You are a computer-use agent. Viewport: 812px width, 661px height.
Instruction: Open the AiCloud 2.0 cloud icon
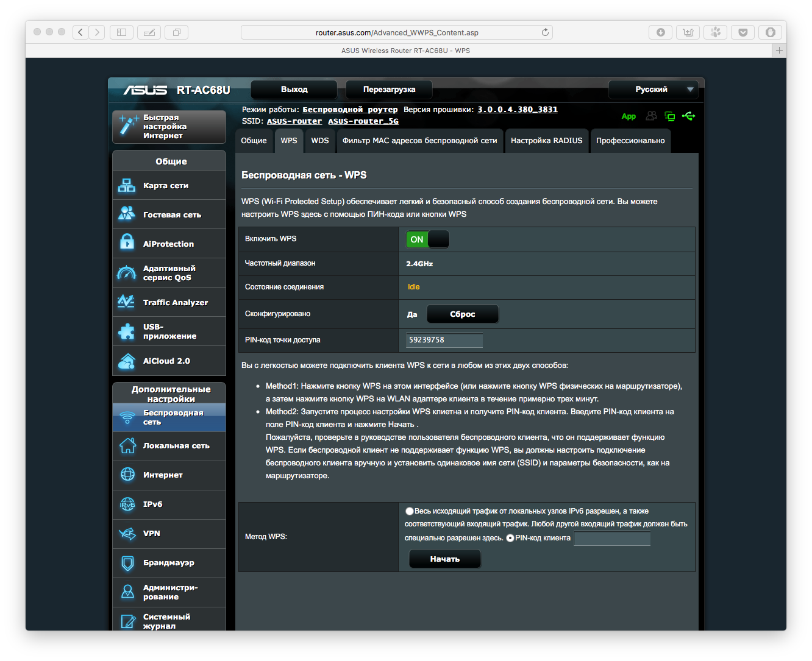point(127,361)
